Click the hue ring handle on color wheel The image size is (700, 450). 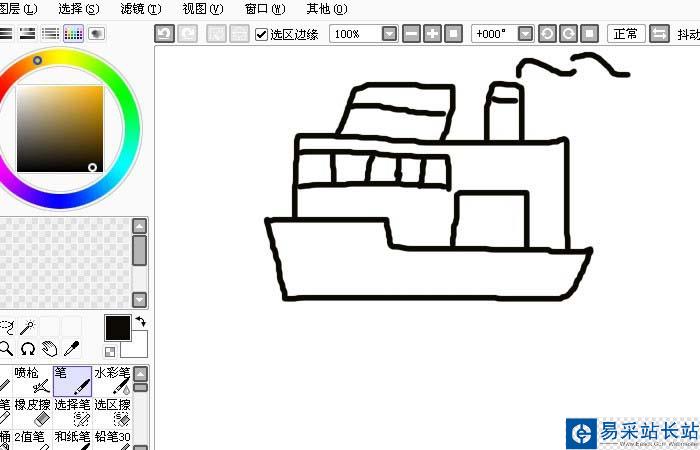coord(38,60)
